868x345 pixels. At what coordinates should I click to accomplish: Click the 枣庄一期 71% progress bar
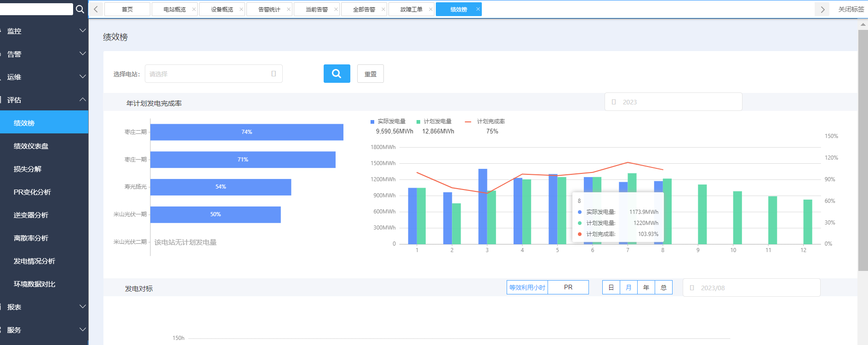(243, 160)
